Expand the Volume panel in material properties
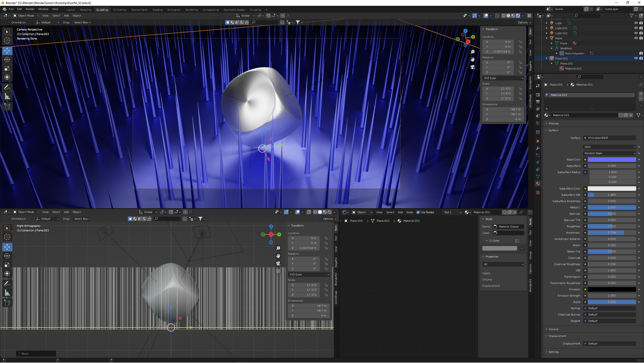Viewport: 644px width, 363px height. click(x=553, y=329)
